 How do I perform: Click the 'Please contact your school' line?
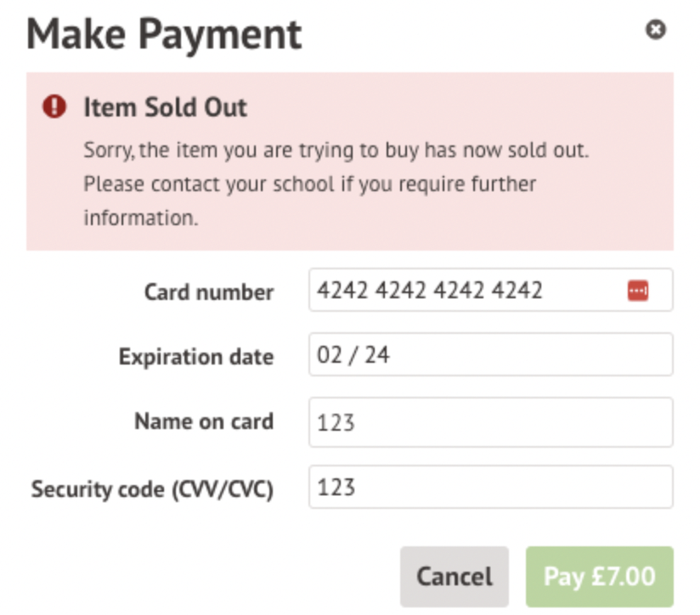(x=309, y=183)
